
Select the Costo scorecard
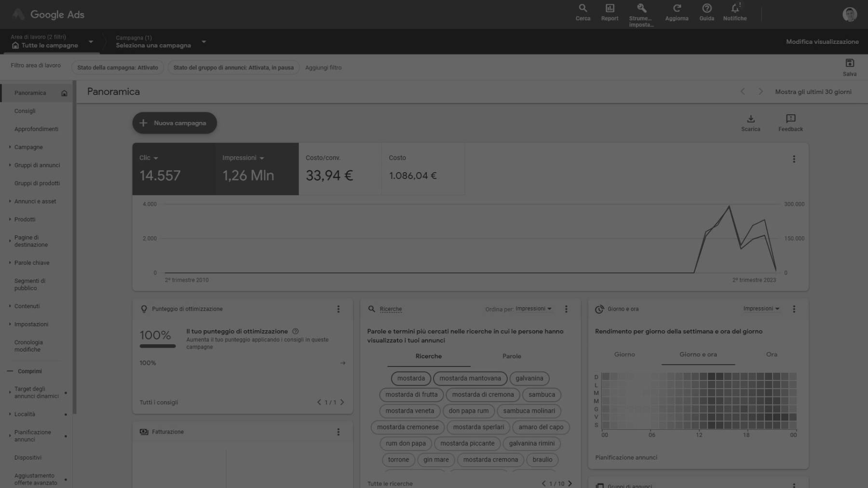click(423, 169)
